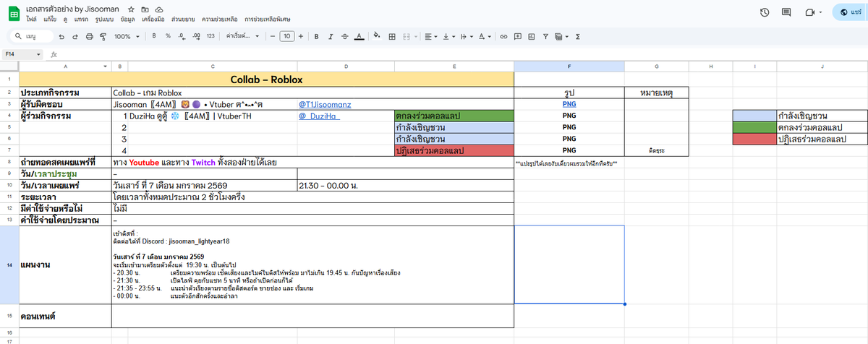Open version history clock icon
This screenshot has height=344, width=868.
tap(765, 12)
